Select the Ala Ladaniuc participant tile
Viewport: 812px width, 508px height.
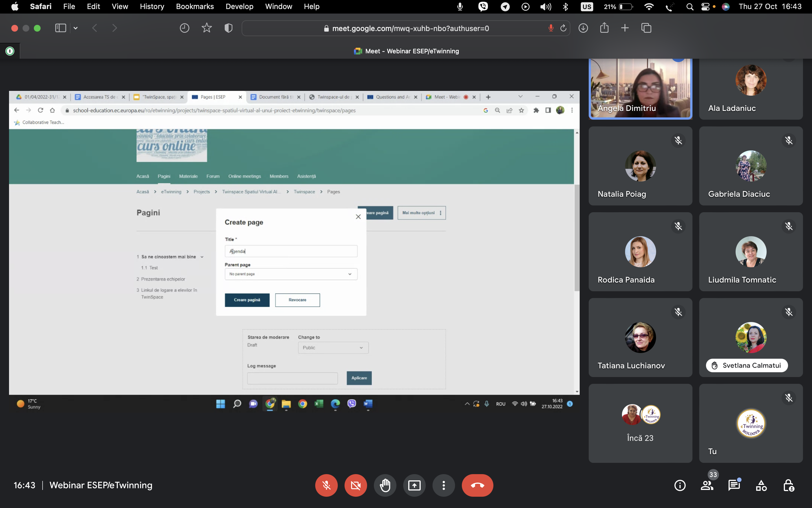coord(751,88)
